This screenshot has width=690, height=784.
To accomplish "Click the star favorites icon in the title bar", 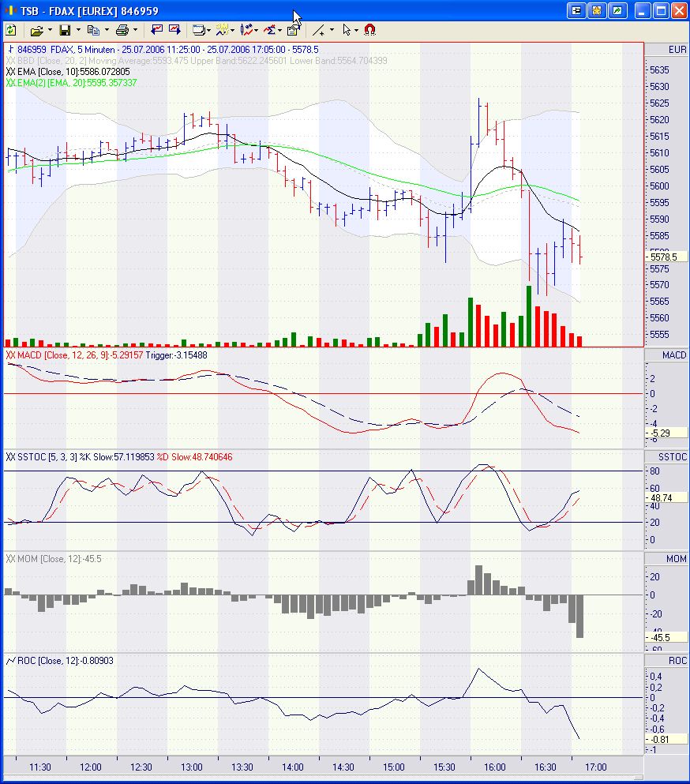I will click(598, 9).
